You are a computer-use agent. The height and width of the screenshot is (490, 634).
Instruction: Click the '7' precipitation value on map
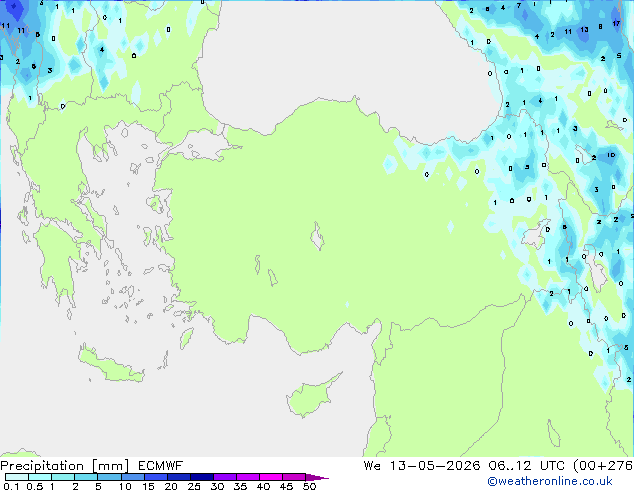point(519,6)
